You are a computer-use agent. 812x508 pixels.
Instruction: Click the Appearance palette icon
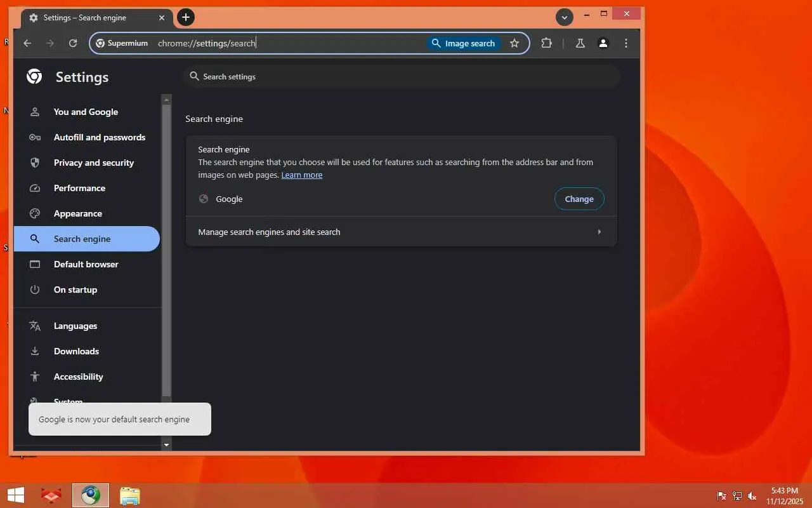click(35, 213)
